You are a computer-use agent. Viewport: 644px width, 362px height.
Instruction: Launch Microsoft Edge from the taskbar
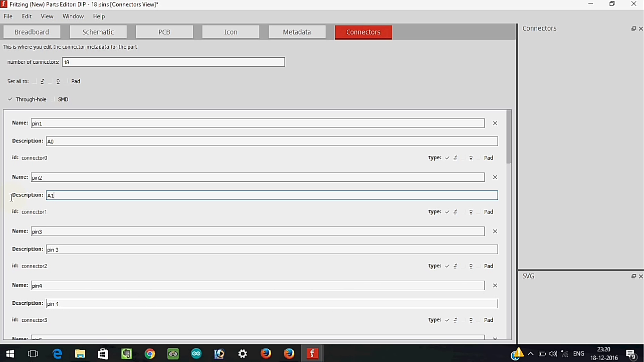pos(57,354)
